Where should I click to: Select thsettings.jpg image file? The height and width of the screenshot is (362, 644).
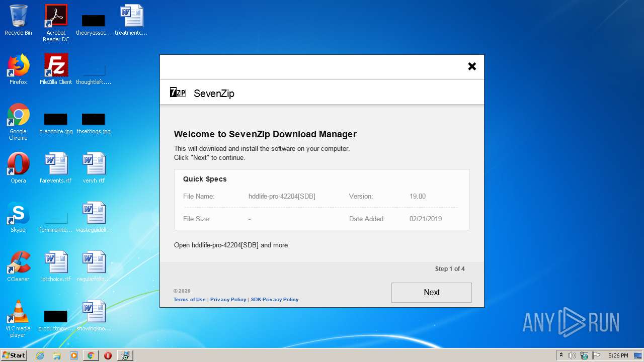click(94, 123)
